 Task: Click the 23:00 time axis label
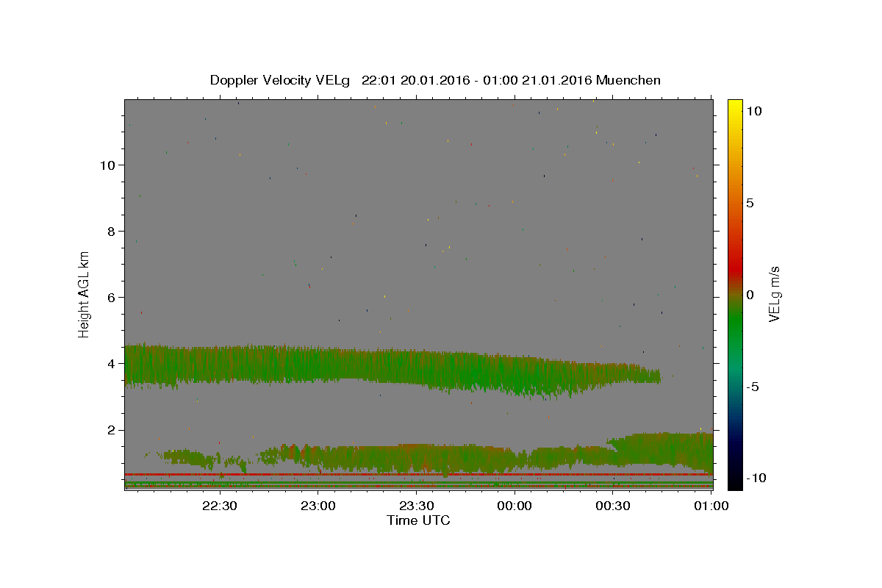click(318, 506)
